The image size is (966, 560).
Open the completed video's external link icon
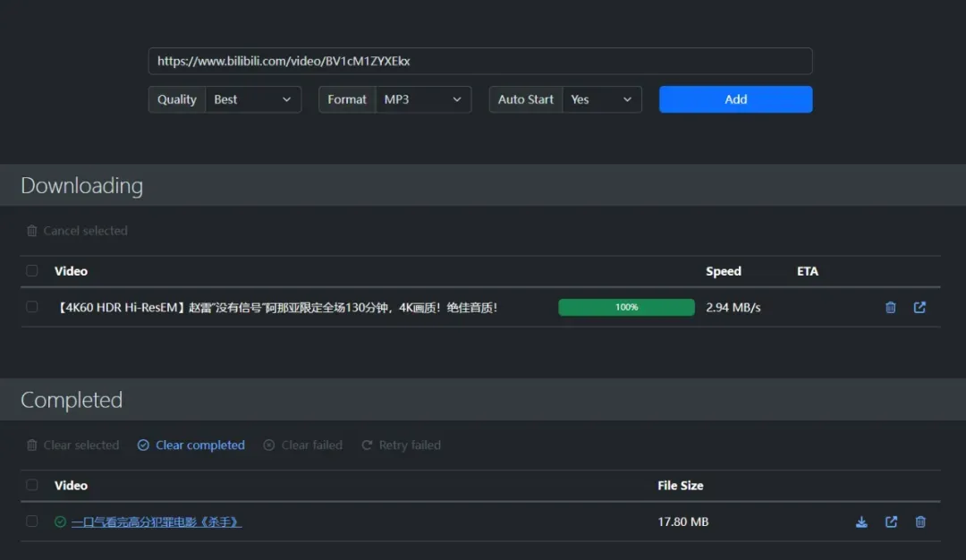(891, 522)
